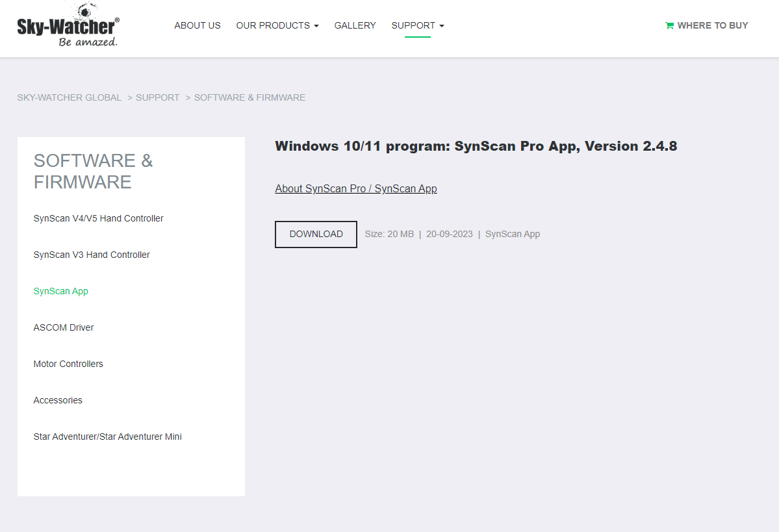Select SynScan V4/V5 Hand Controller
Image resolution: width=779 pixels, height=532 pixels.
tap(98, 218)
